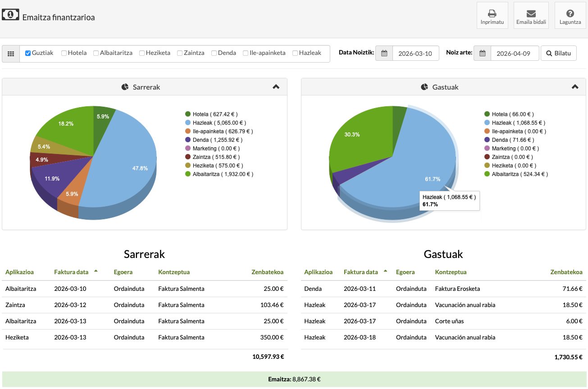The image size is (588, 389).
Task: Sort Sarrerak table by Aplikazioa column
Action: point(19,272)
